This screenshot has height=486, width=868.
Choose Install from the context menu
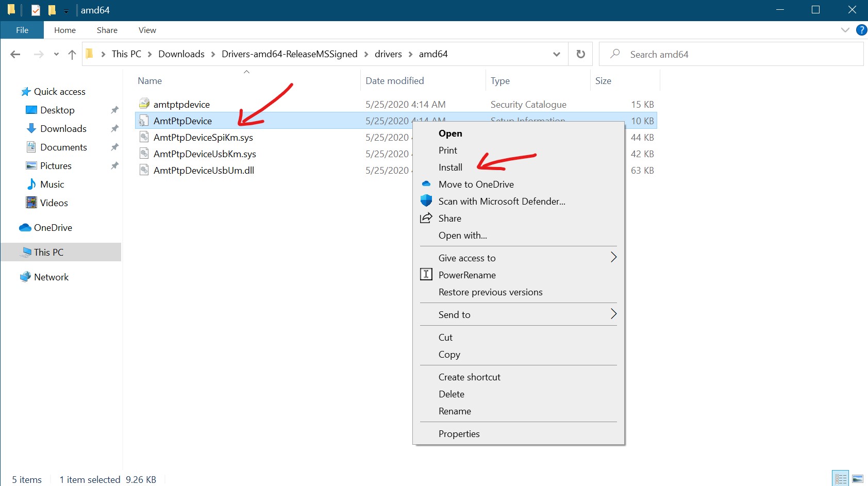coord(450,167)
